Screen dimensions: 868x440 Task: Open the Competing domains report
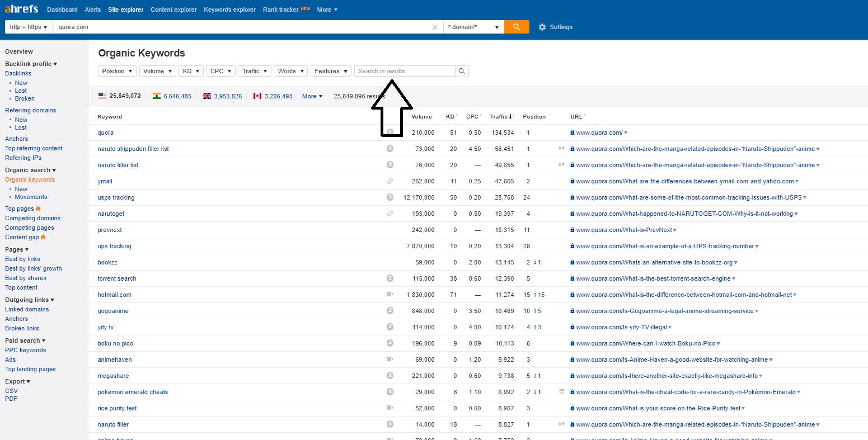coord(33,218)
